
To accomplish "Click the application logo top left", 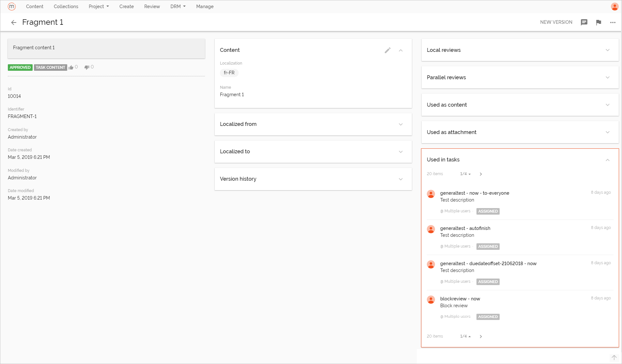I will click(12, 6).
